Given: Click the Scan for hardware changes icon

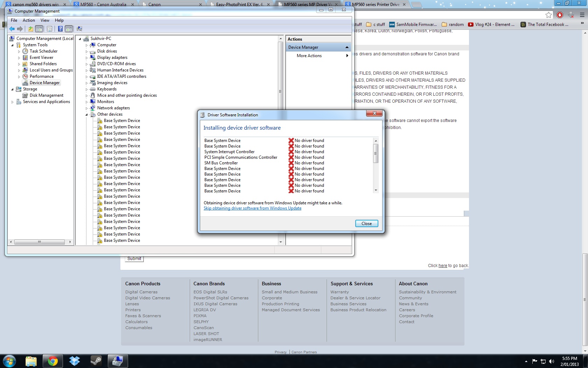Looking at the screenshot, I should pos(79,29).
